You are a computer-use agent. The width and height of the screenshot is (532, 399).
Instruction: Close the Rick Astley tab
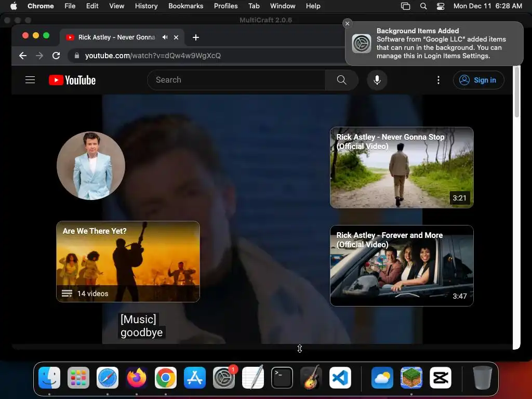click(x=176, y=37)
